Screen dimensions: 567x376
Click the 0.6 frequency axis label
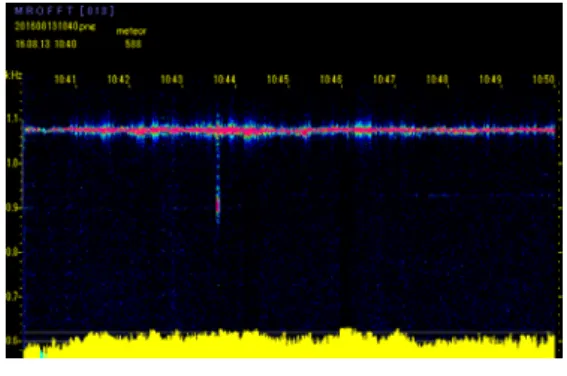[x=13, y=341]
